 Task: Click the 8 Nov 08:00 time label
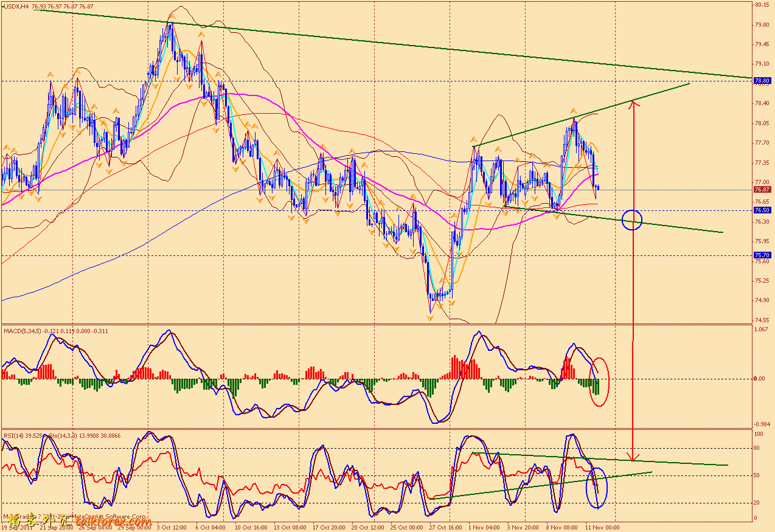click(563, 528)
